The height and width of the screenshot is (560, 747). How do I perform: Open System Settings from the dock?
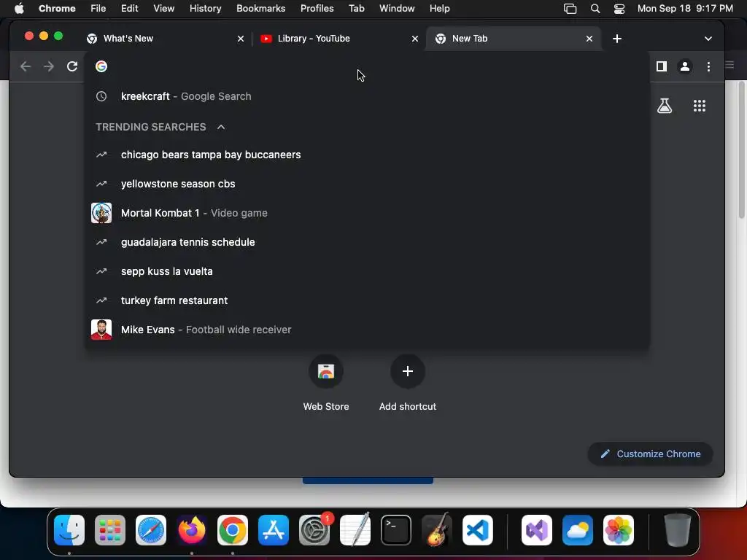[314, 530]
